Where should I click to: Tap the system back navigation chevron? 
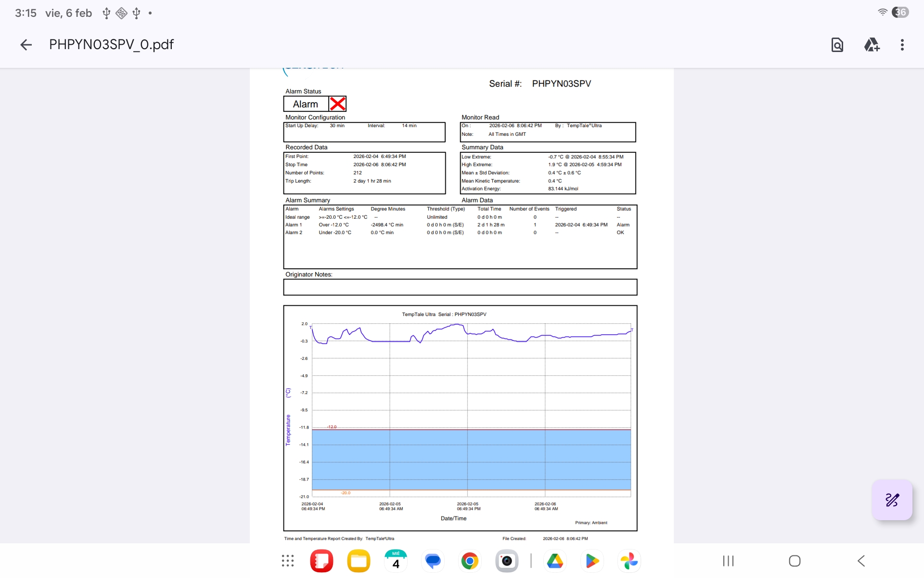861,561
